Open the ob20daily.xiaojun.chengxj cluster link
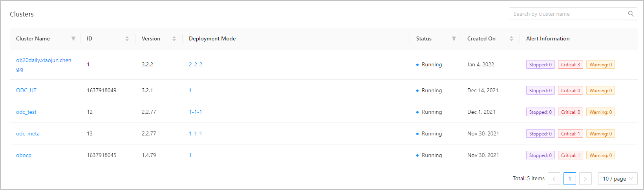The width and height of the screenshot is (644, 190). (44, 60)
